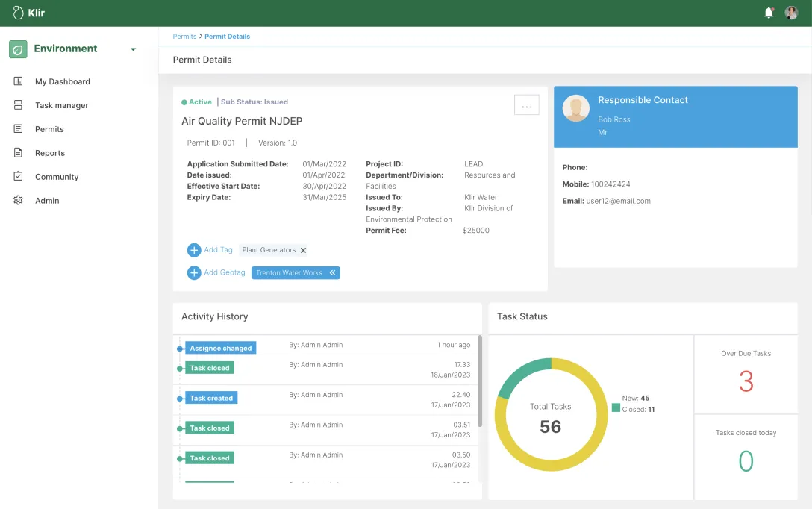This screenshot has height=509, width=812.
Task: Go to Community in the sidebar
Action: click(57, 177)
